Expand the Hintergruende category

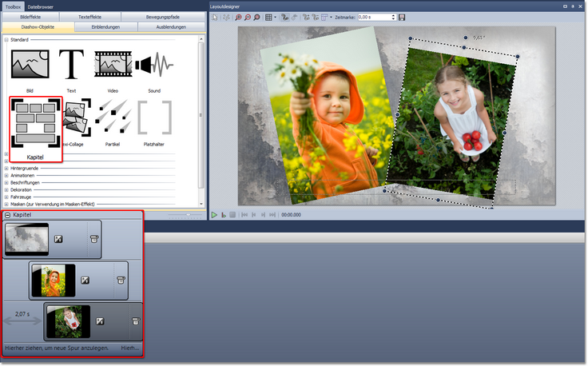tap(6, 169)
